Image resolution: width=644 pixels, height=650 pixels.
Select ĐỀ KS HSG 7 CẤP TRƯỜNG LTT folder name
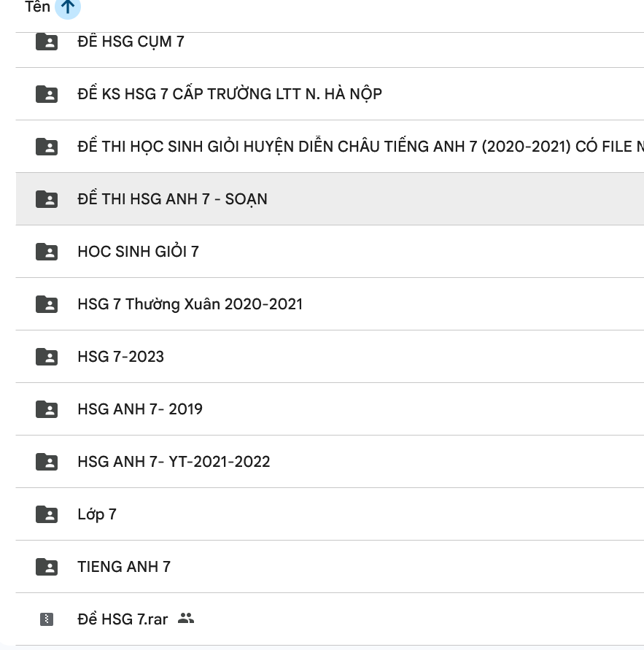tap(229, 94)
